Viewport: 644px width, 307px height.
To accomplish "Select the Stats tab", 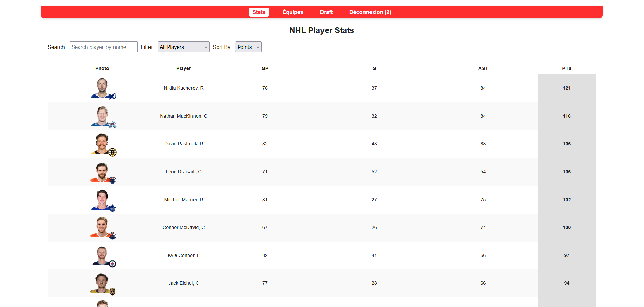I will (259, 12).
